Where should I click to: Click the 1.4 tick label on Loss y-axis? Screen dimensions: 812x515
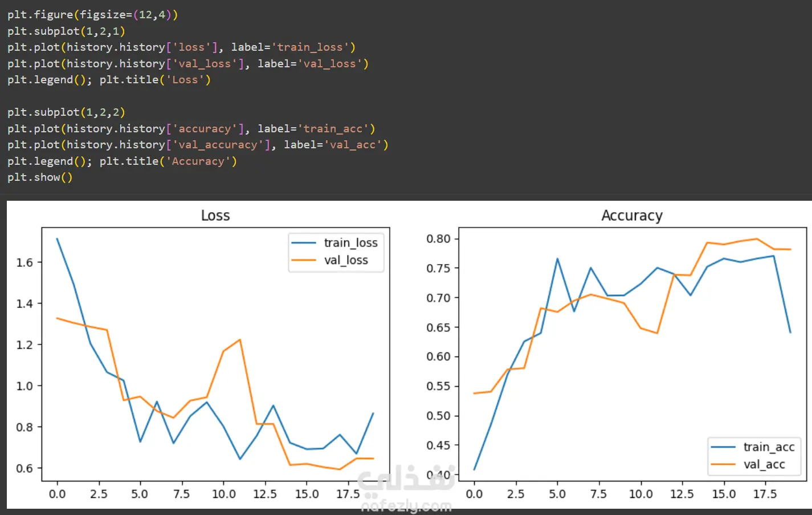coord(25,303)
